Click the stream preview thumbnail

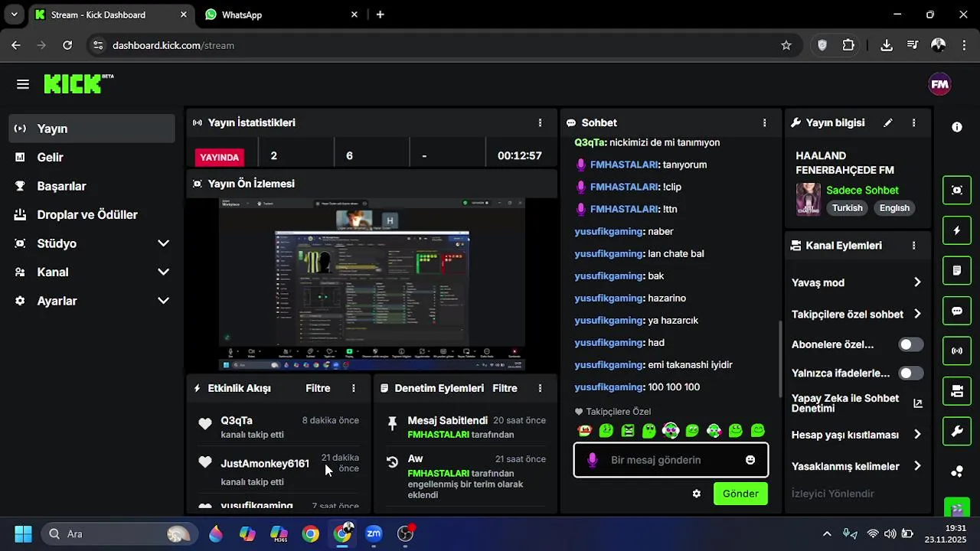click(372, 285)
